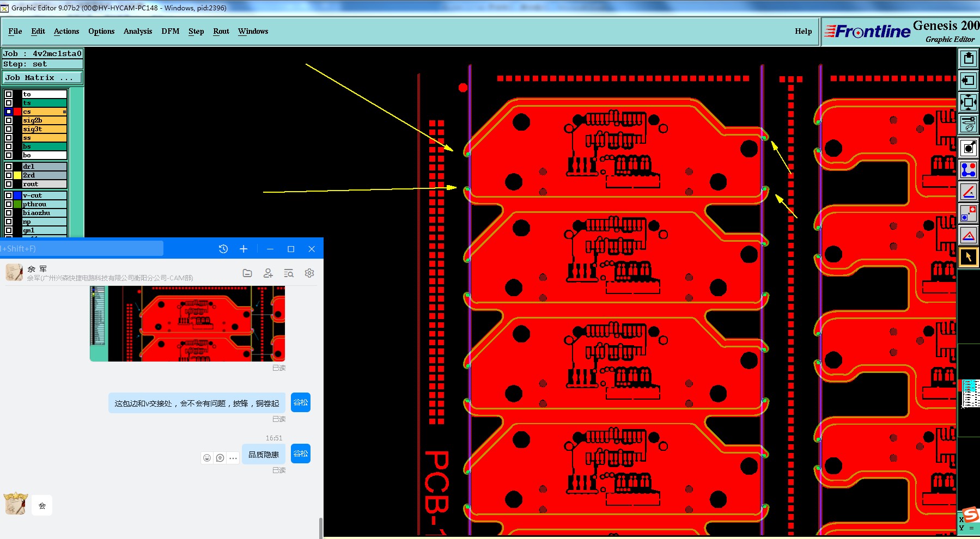This screenshot has height=539, width=980.
Task: Open the Analysis menu
Action: (x=138, y=31)
